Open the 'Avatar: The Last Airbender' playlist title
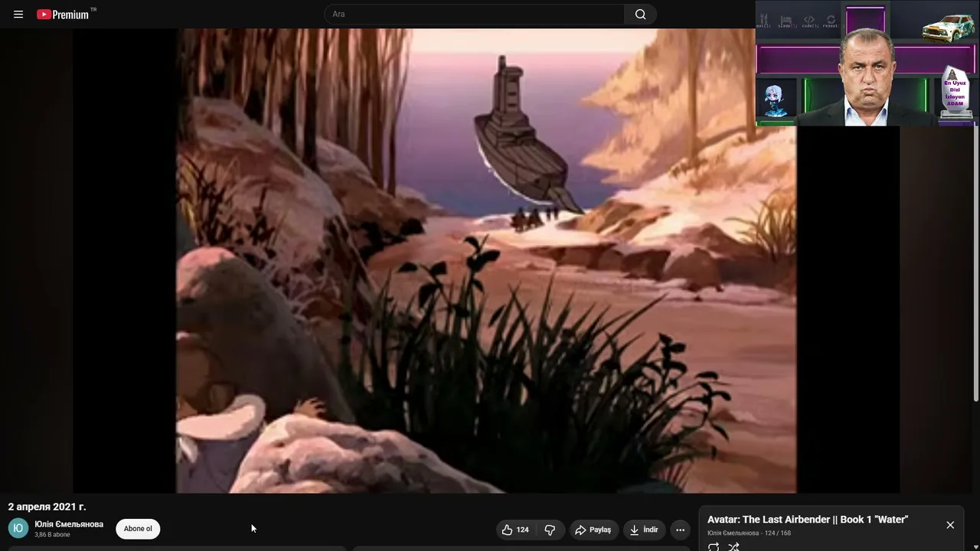The image size is (980, 551). point(808,520)
